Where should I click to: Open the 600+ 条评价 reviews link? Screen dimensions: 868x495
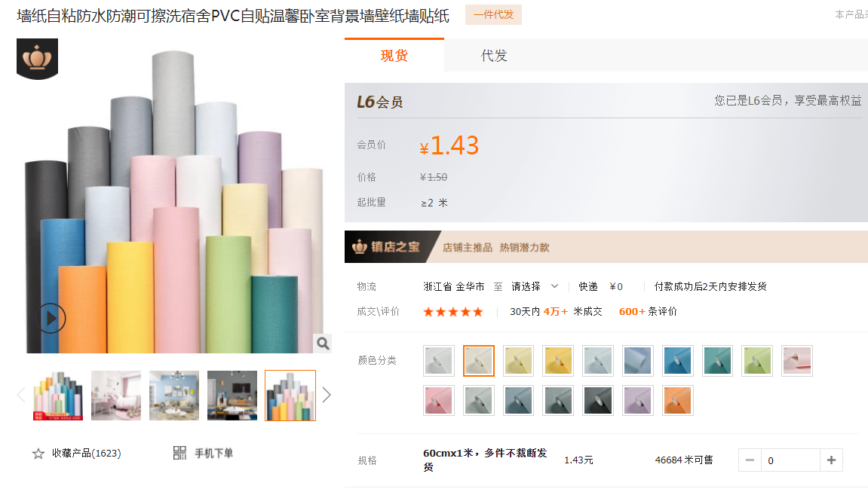point(647,311)
